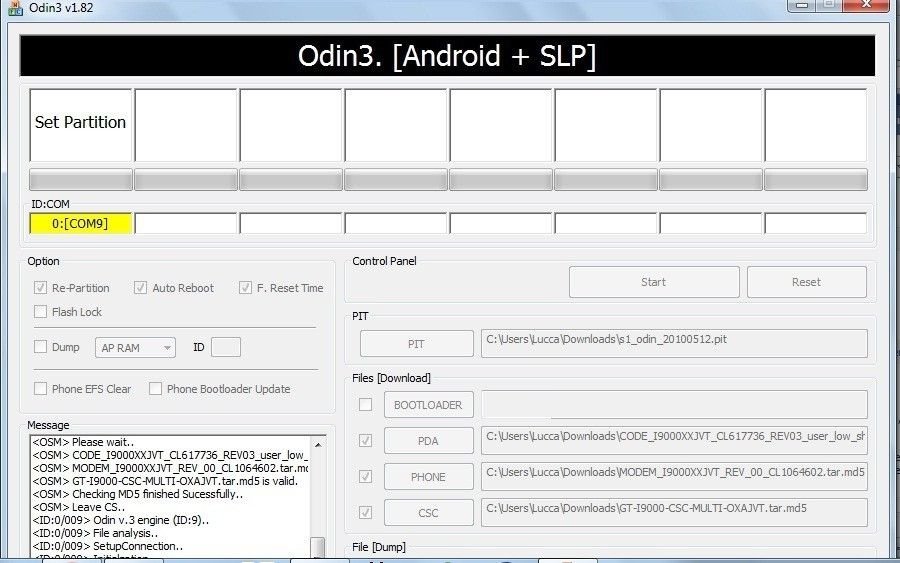Click the PHONE modem file path field
The width and height of the screenshot is (900, 563).
(674, 476)
